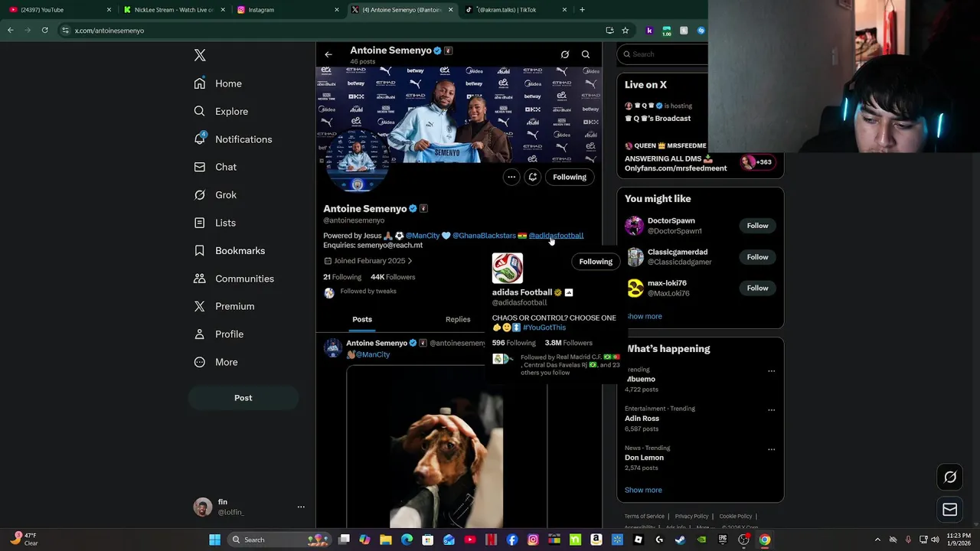Reload the page

(44, 31)
